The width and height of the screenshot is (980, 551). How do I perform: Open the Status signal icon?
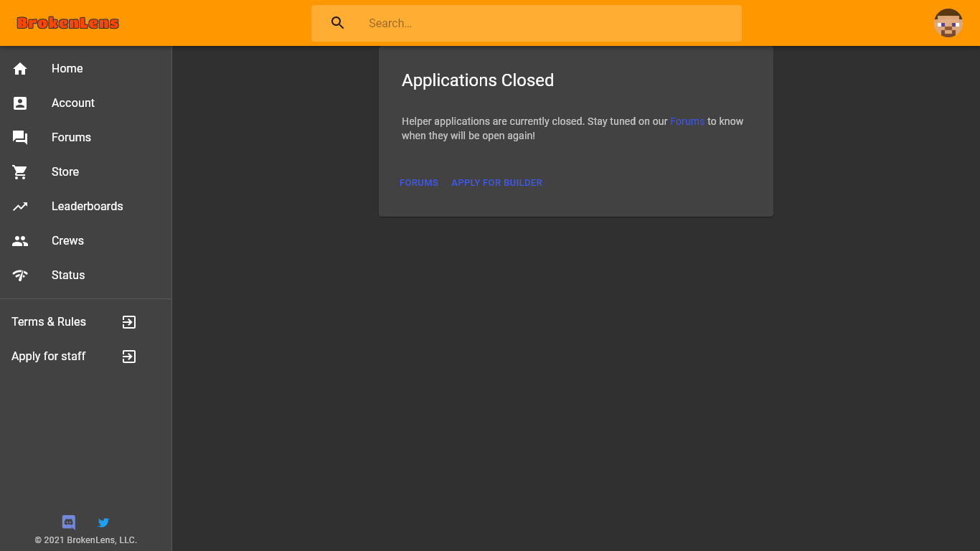click(x=20, y=275)
